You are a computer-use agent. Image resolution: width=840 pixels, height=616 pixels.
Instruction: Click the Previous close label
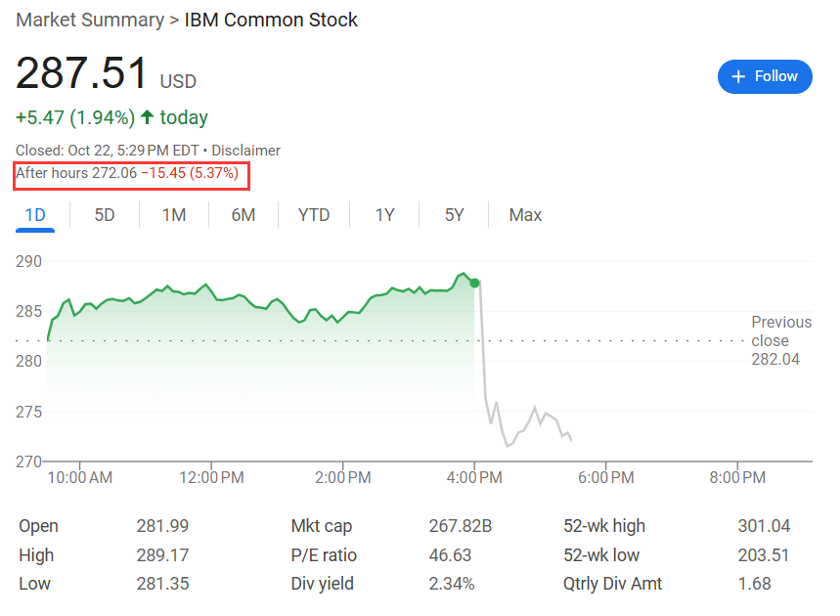pos(781,330)
